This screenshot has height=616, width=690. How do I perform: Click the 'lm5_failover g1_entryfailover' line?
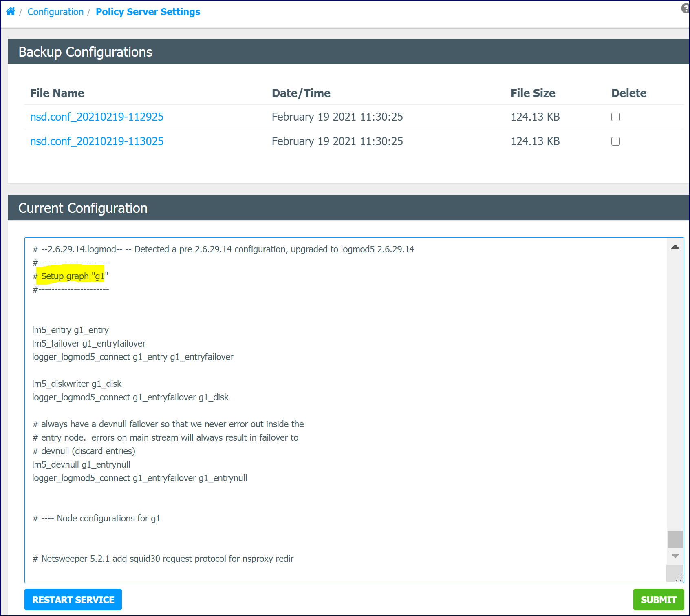89,343
